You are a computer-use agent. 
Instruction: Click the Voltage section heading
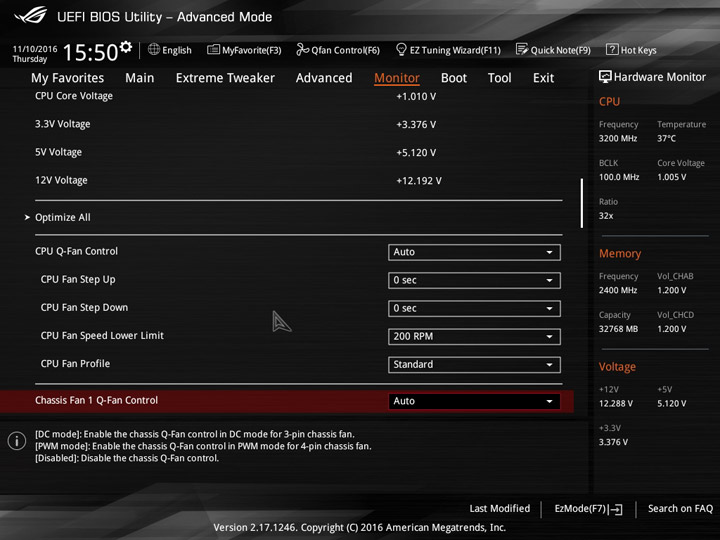coord(617,367)
